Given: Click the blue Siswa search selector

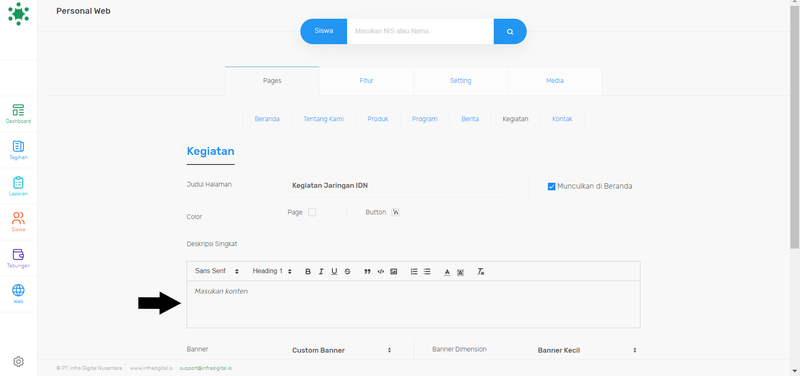Looking at the screenshot, I should [x=323, y=31].
